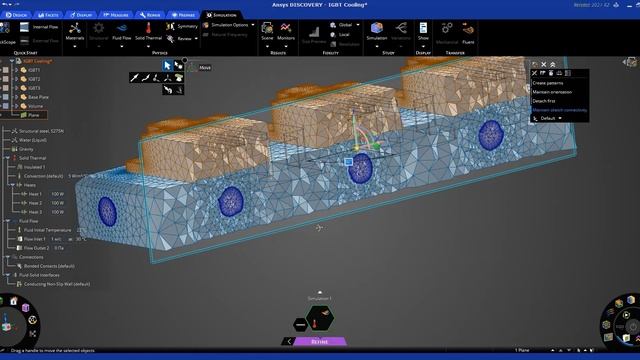Close the options panel with X icon

coord(544,64)
